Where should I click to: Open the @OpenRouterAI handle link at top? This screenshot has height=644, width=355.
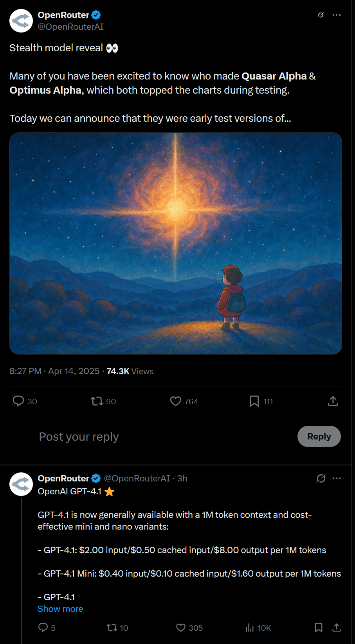coord(70,27)
